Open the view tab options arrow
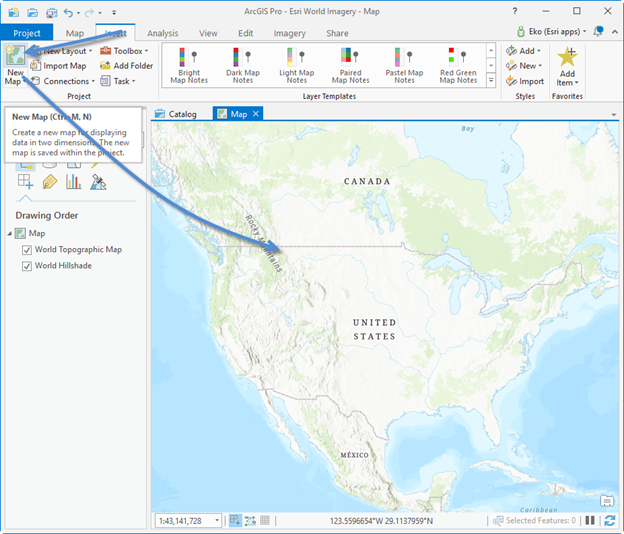Screen dimensions: 624x534 point(614,115)
